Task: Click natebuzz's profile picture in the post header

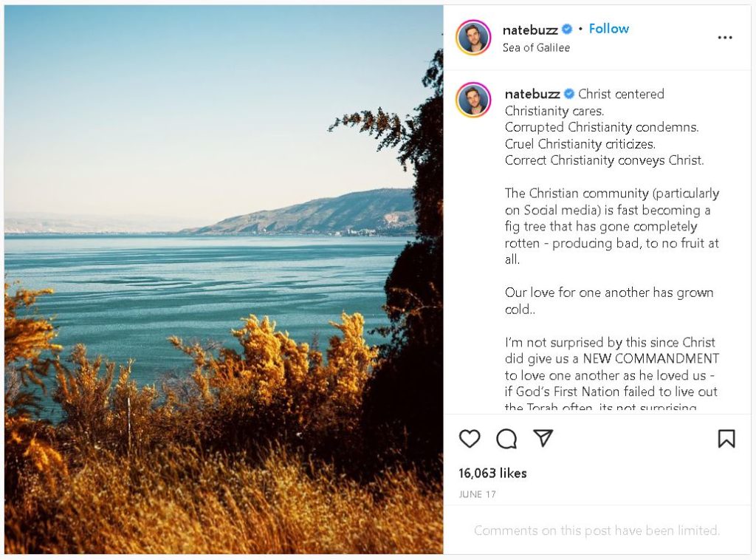Action: point(473,38)
